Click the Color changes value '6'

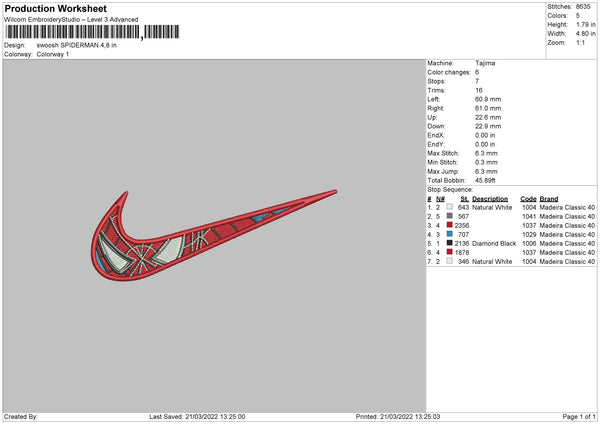pos(477,72)
